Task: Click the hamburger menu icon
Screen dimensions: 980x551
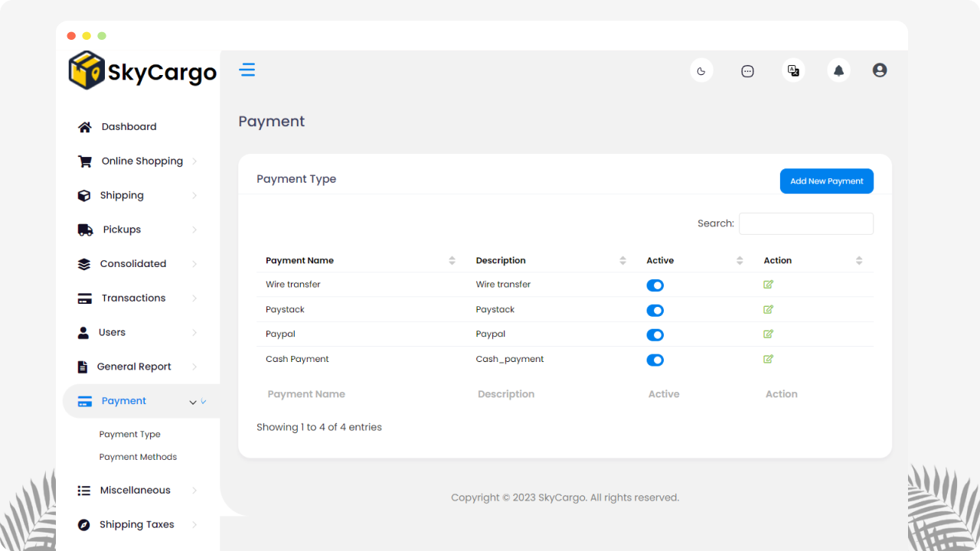Action: (x=247, y=70)
